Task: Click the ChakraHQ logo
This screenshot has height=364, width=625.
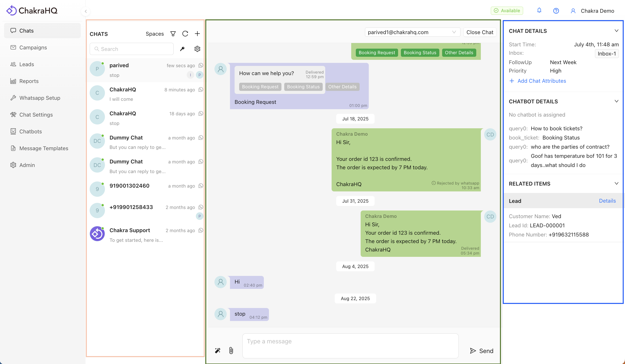Action: click(x=32, y=10)
